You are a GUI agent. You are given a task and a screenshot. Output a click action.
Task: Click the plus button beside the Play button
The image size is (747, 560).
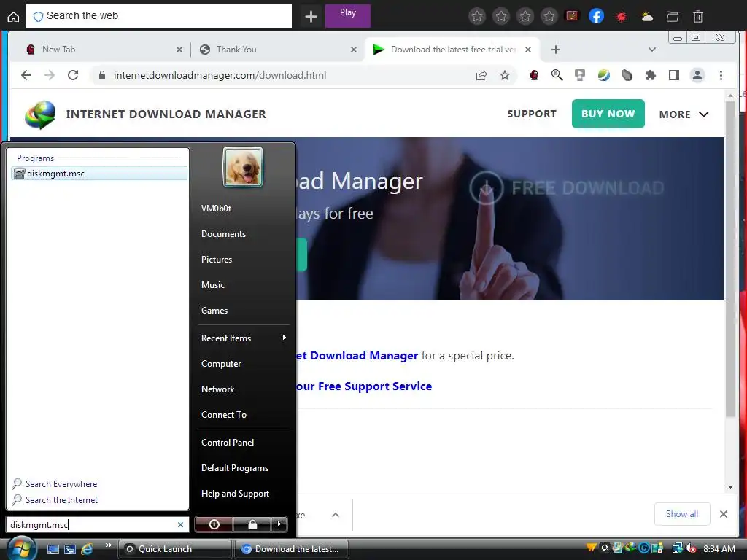(311, 17)
